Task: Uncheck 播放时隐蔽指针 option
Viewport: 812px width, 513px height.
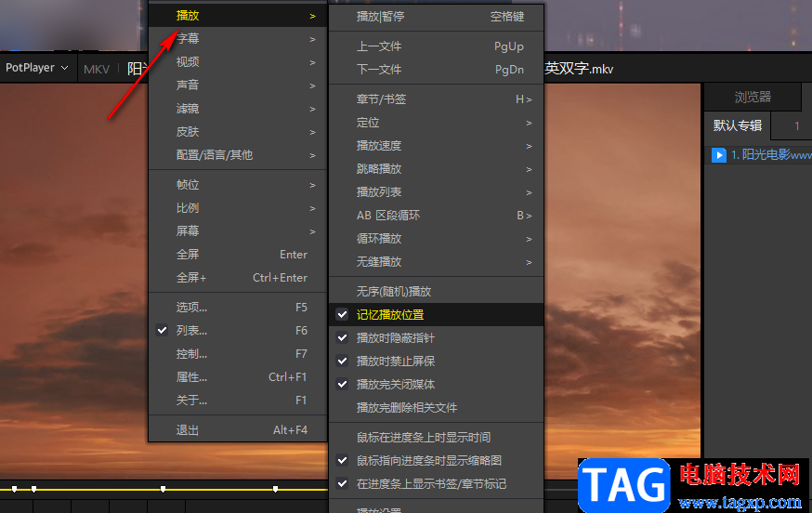Action: coord(436,338)
